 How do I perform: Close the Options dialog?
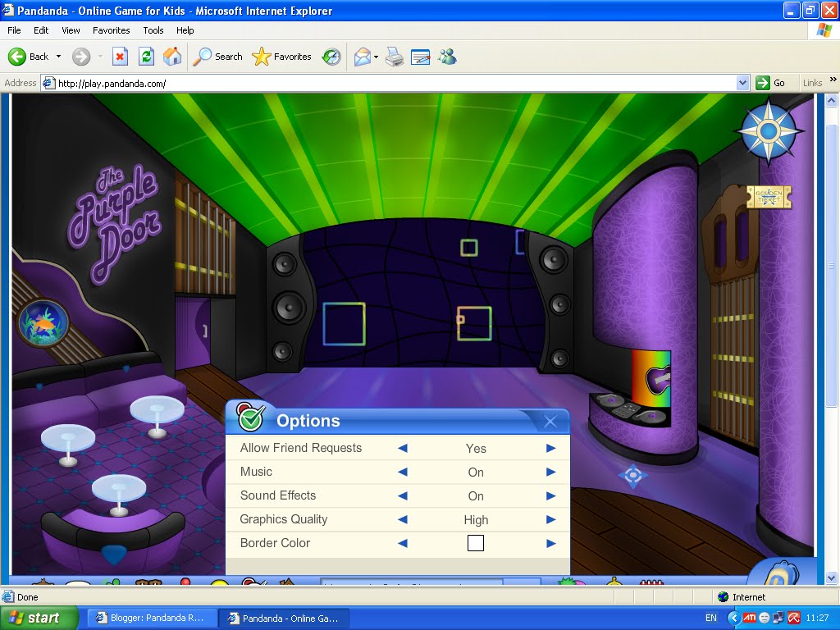pyautogui.click(x=550, y=422)
